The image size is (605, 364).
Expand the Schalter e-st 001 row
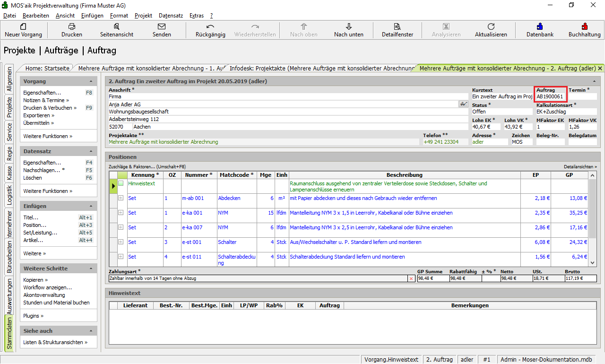(x=121, y=242)
